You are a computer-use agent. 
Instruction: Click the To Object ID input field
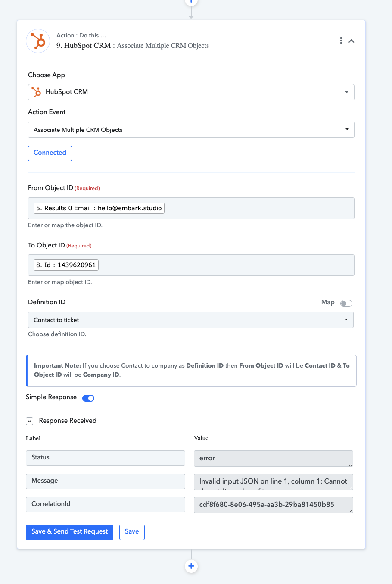(191, 265)
